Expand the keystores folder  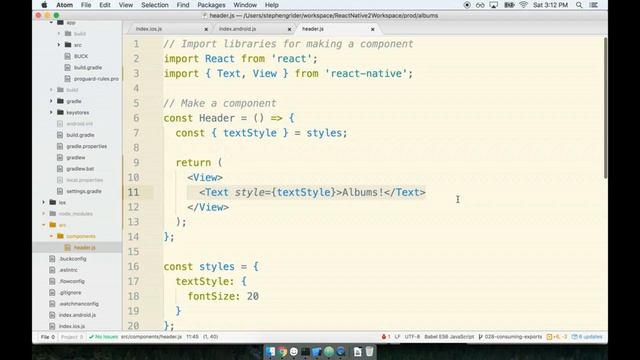click(x=51, y=112)
